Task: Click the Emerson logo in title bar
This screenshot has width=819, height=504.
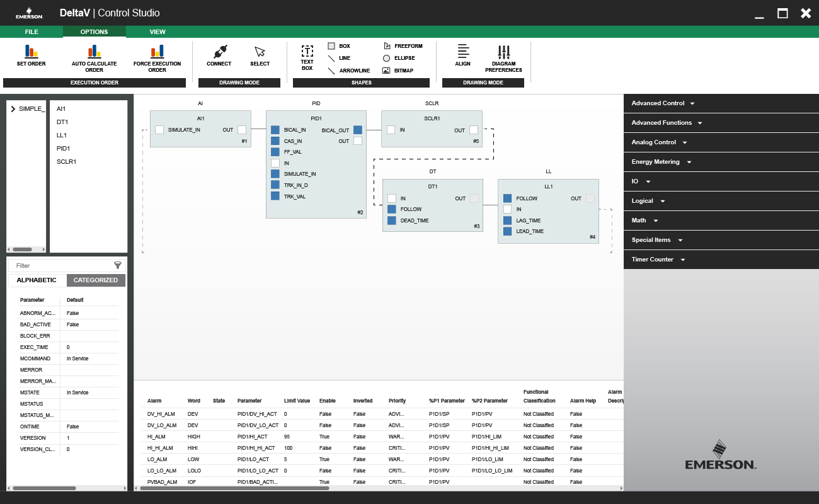Action: click(29, 13)
